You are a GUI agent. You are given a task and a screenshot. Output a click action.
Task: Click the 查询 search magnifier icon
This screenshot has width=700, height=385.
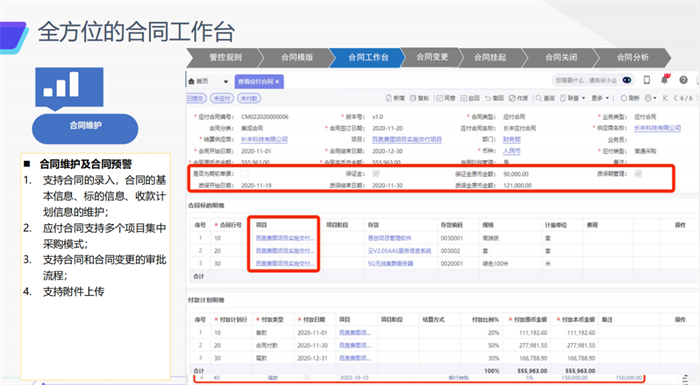tap(539, 98)
